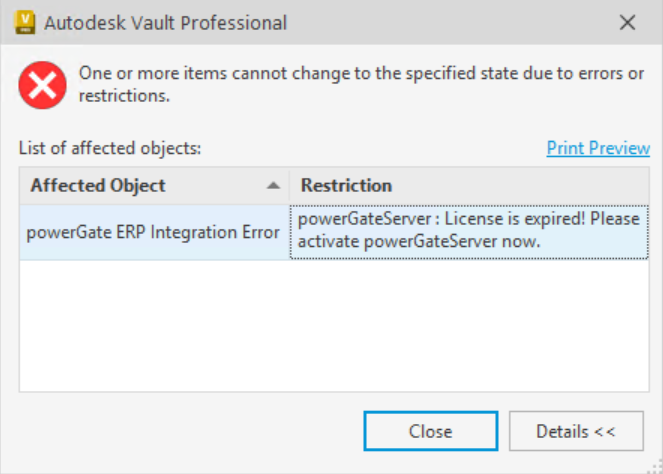Collapse the details with Details << button

[x=576, y=431]
